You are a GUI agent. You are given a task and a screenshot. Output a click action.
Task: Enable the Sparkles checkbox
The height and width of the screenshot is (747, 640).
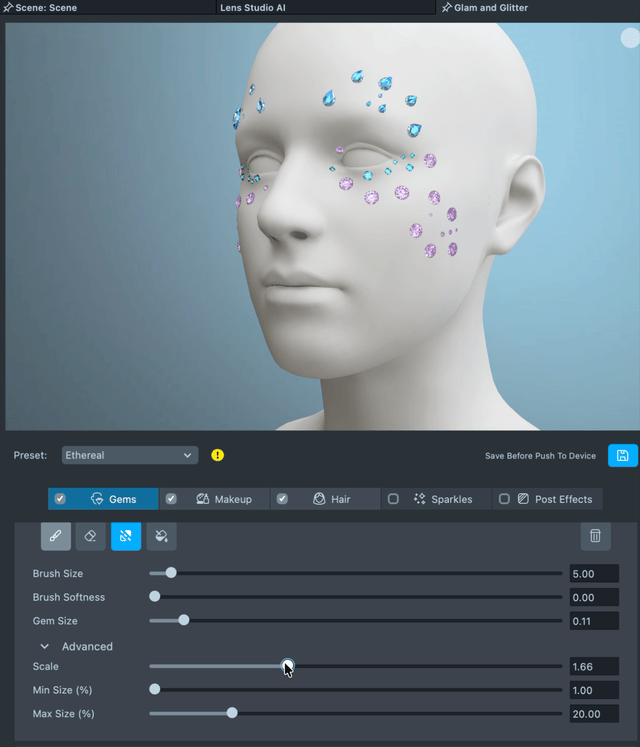pos(393,499)
